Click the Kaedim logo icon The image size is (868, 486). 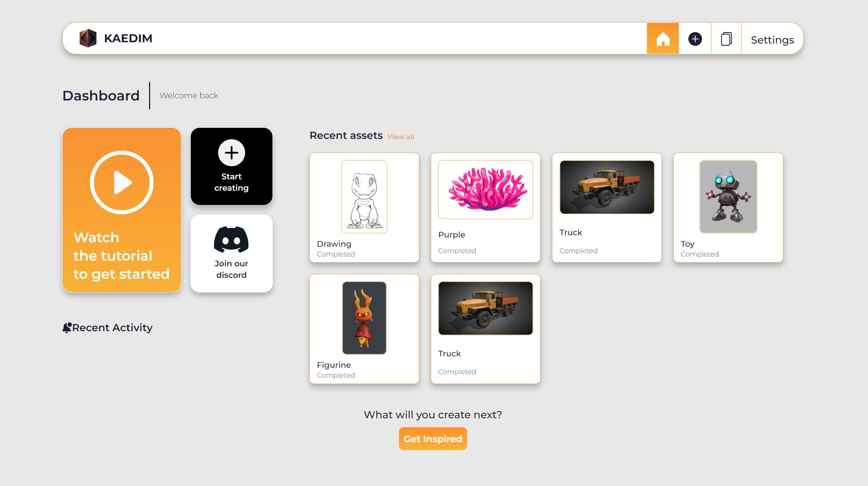(x=88, y=38)
